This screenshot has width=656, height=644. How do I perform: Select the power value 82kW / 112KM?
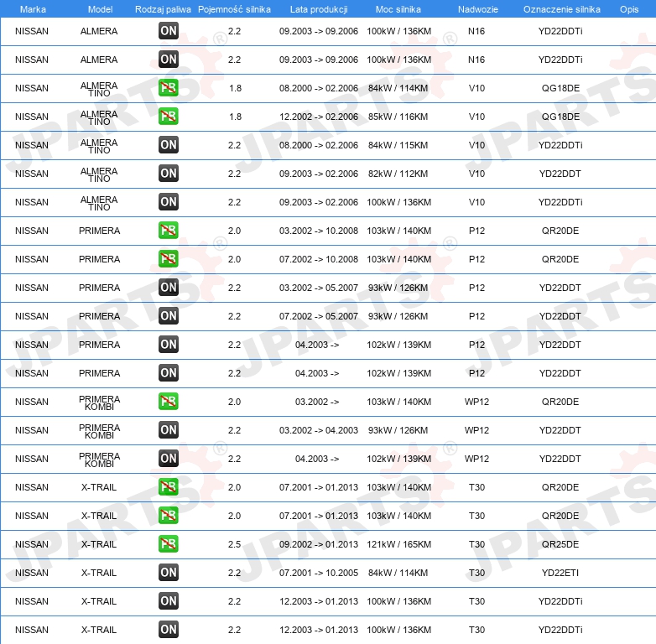(398, 174)
